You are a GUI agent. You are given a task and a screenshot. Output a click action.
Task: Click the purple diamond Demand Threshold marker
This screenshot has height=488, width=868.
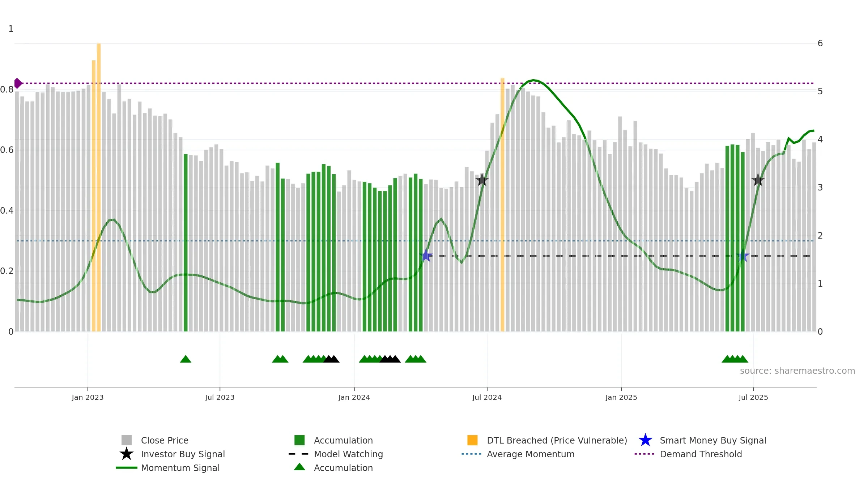pos(18,83)
